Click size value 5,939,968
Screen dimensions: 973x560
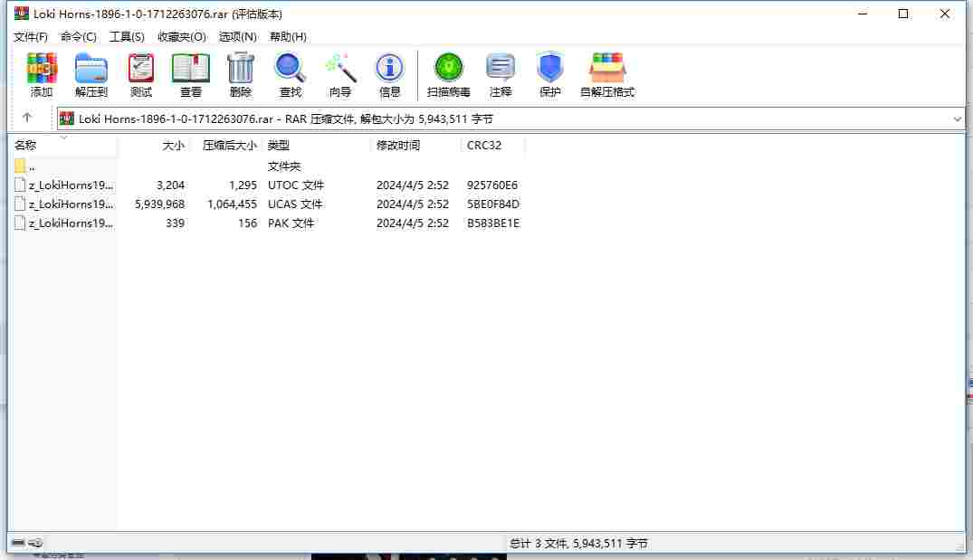coord(159,204)
